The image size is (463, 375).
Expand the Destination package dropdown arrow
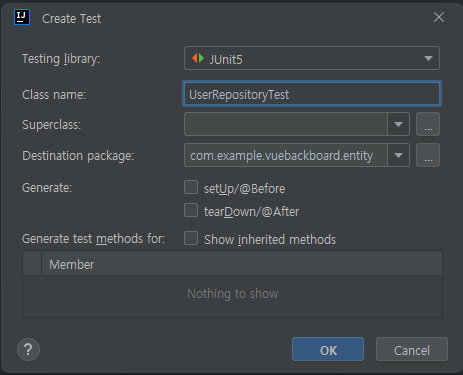pyautogui.click(x=398, y=155)
